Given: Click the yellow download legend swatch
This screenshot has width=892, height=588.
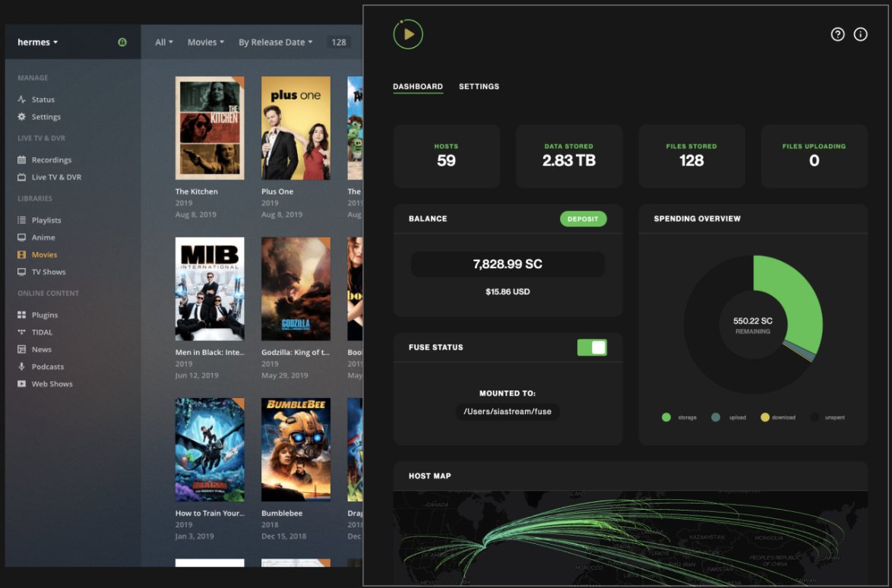Looking at the screenshot, I should click(x=764, y=417).
